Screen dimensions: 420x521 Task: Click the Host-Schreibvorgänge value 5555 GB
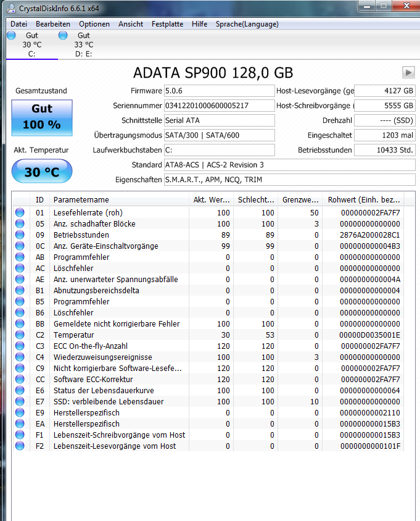384,106
